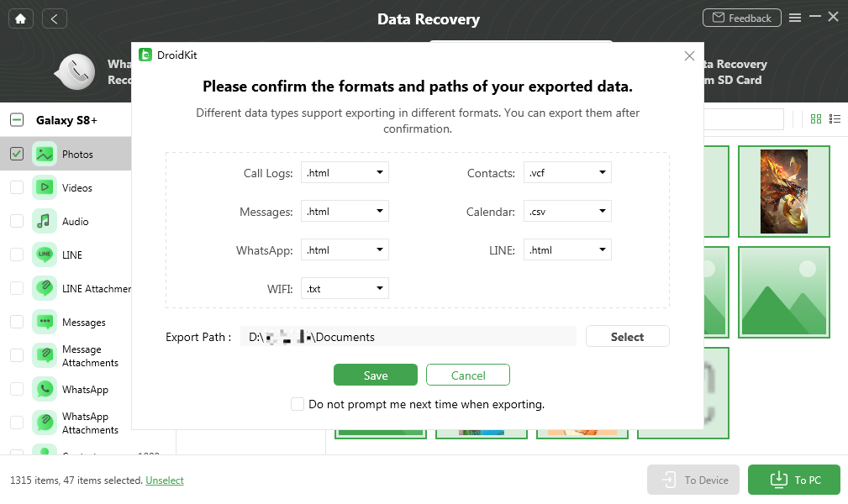Click the Videos category icon
The height and width of the screenshot is (504, 848).
point(45,187)
